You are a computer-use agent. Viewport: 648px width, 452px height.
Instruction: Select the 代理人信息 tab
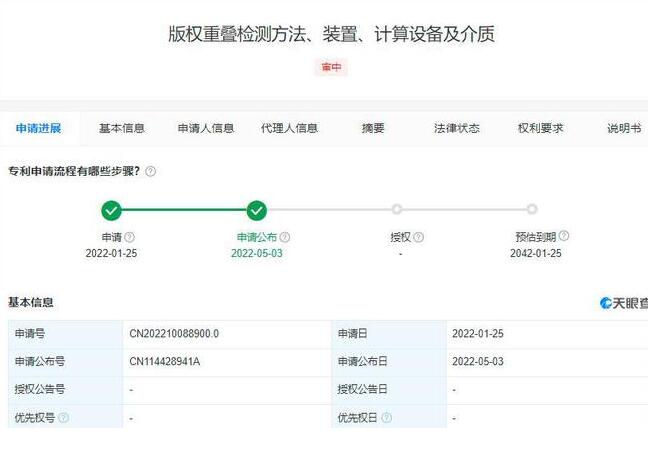tap(289, 128)
